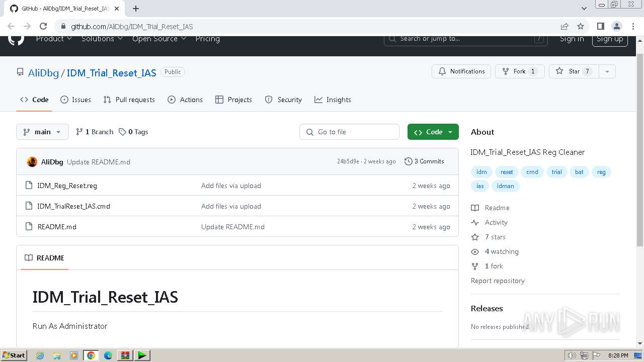Switch to the Security tab

[x=283, y=100]
